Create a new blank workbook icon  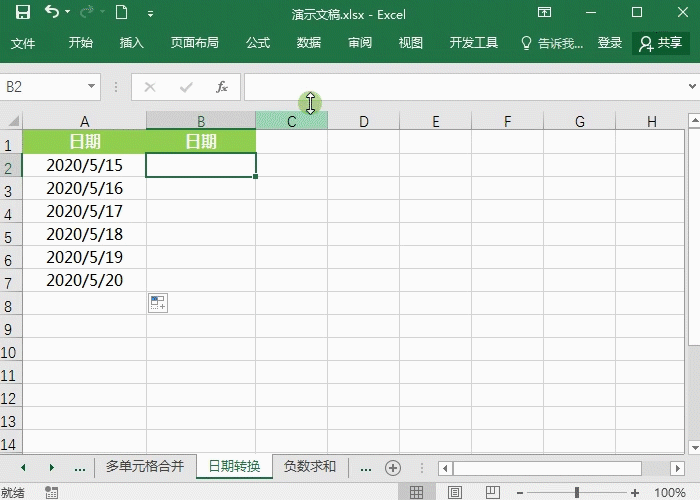coord(121,12)
